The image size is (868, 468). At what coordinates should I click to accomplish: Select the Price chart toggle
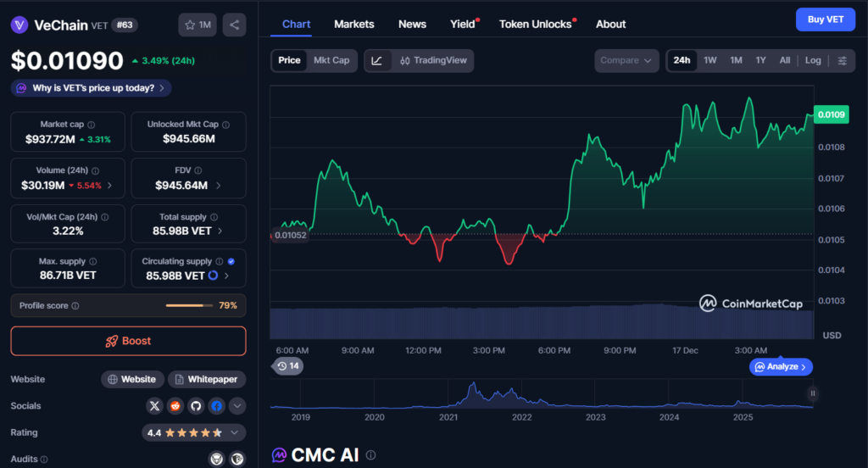pyautogui.click(x=289, y=60)
